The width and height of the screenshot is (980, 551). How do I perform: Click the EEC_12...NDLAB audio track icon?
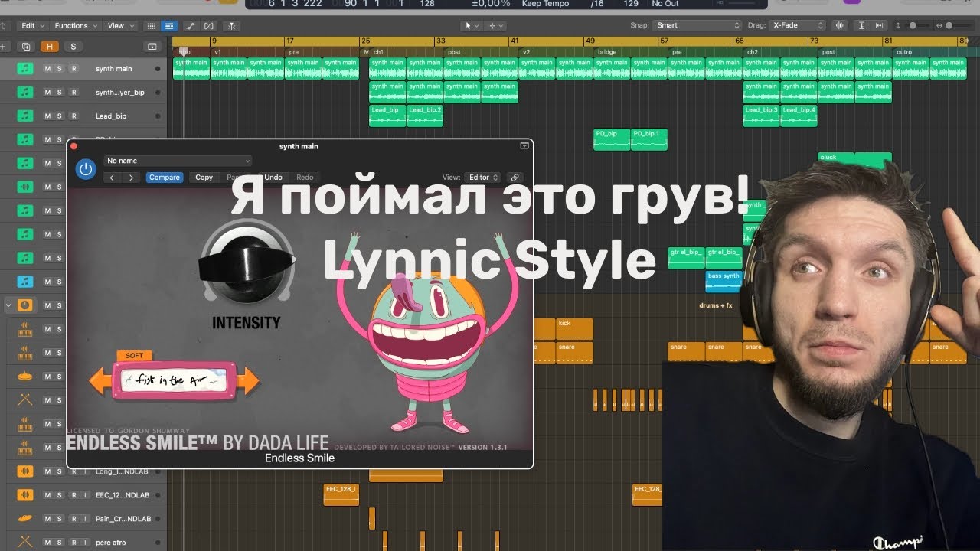coord(25,494)
